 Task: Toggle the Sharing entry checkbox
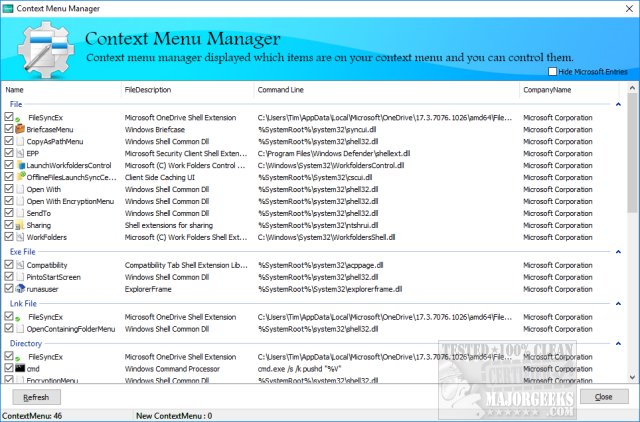pyautogui.click(x=9, y=224)
